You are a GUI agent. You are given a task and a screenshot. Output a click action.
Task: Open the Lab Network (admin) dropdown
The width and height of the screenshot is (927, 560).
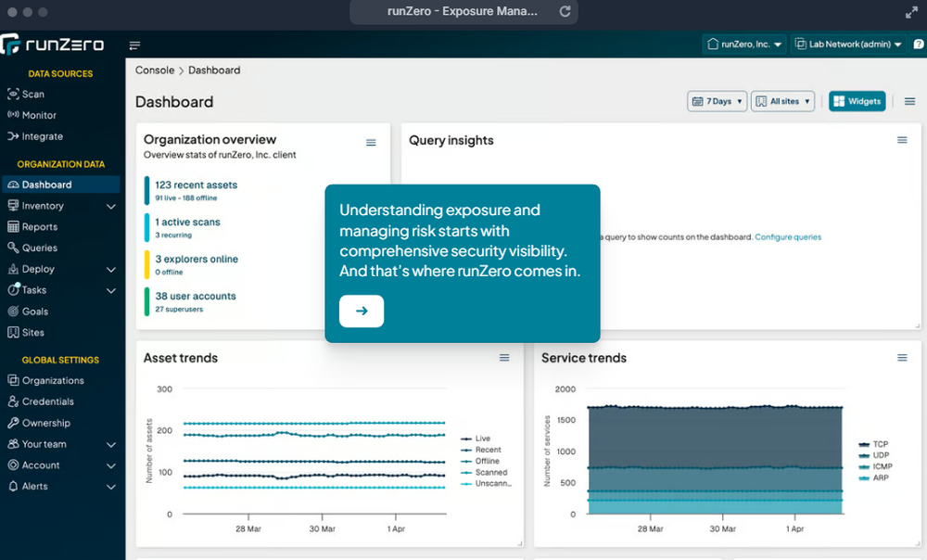click(848, 45)
